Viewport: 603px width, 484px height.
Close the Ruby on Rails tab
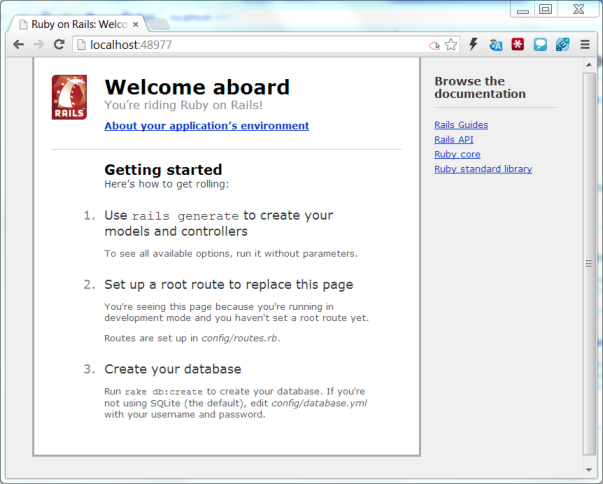click(x=137, y=22)
